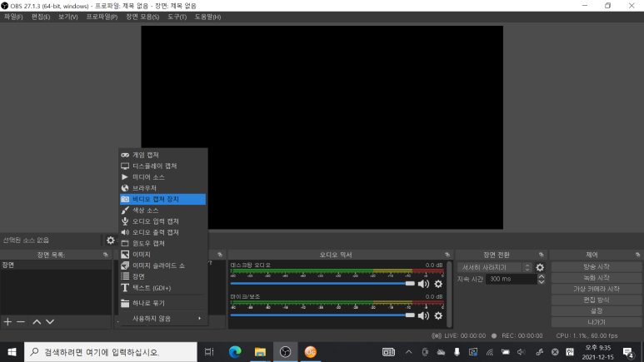Open the Help (도움말) menu
The width and height of the screenshot is (644, 362).
click(207, 17)
